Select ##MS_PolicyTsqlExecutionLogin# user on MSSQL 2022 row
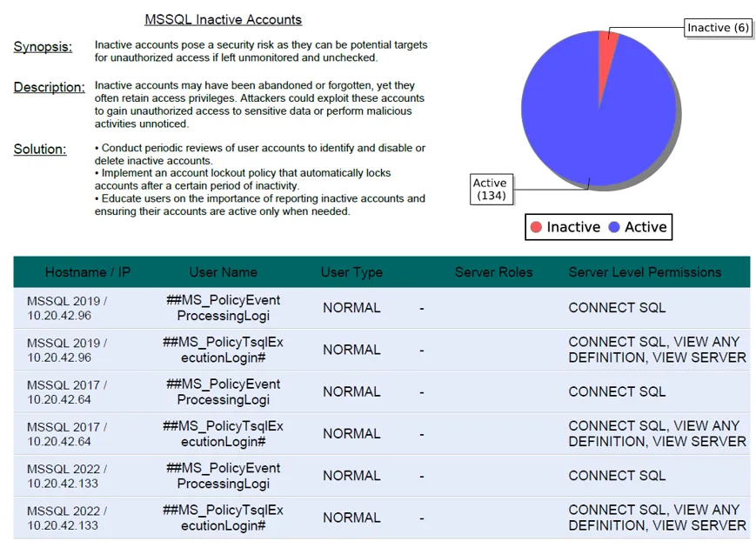 click(x=224, y=518)
